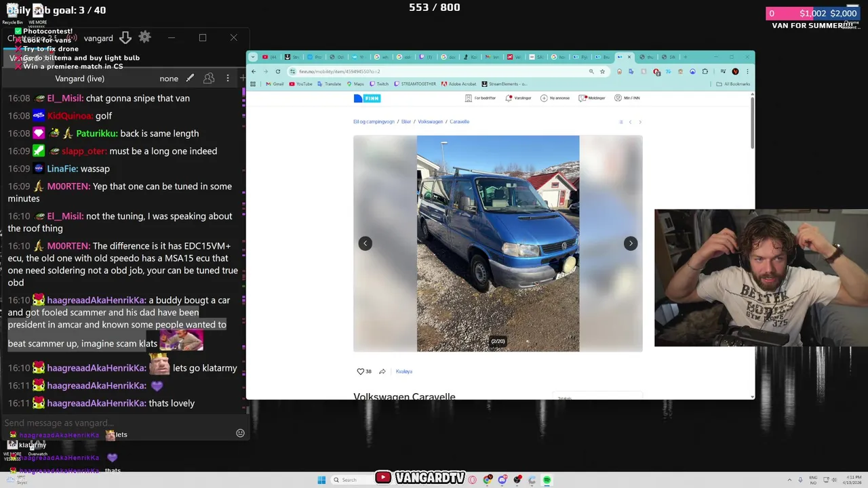Expand the All Bookmarks folder

[733, 84]
